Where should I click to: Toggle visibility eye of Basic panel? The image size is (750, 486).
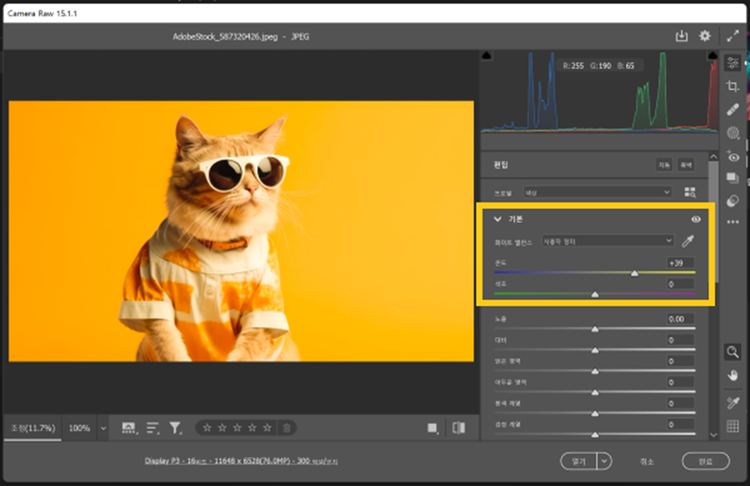coord(696,219)
